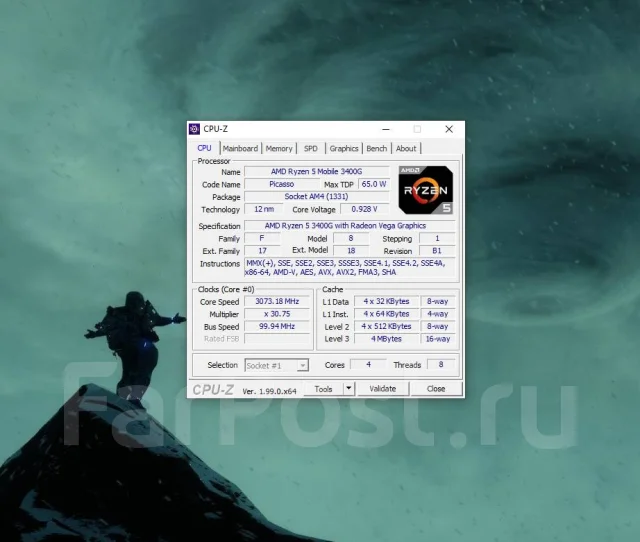Click the Technology value 12 nm
Viewport: 640px width, 542px height.
(x=264, y=209)
